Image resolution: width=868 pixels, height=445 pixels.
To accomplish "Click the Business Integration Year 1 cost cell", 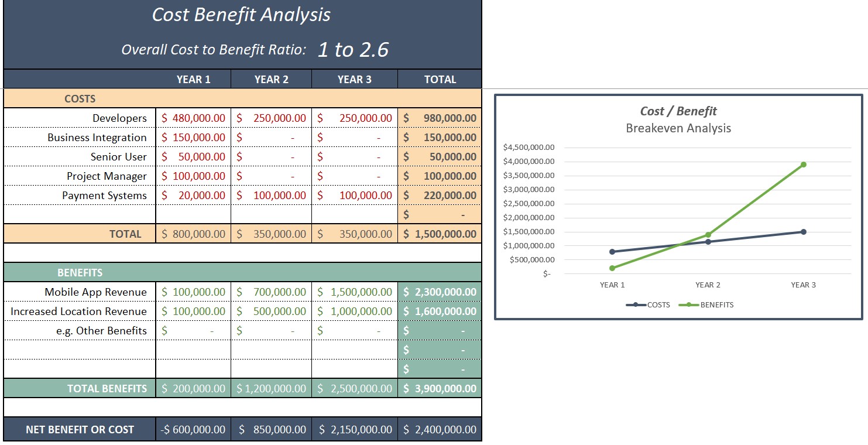I will click(x=194, y=138).
